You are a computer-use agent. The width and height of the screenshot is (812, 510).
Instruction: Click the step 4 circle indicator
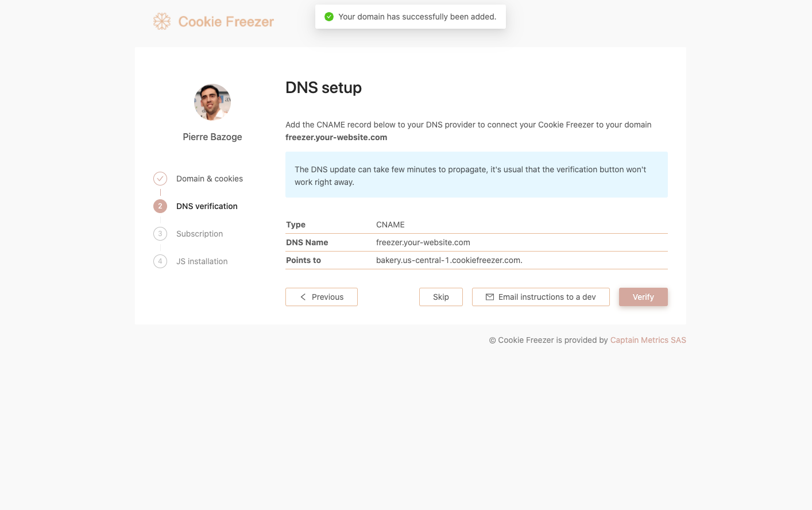click(160, 261)
